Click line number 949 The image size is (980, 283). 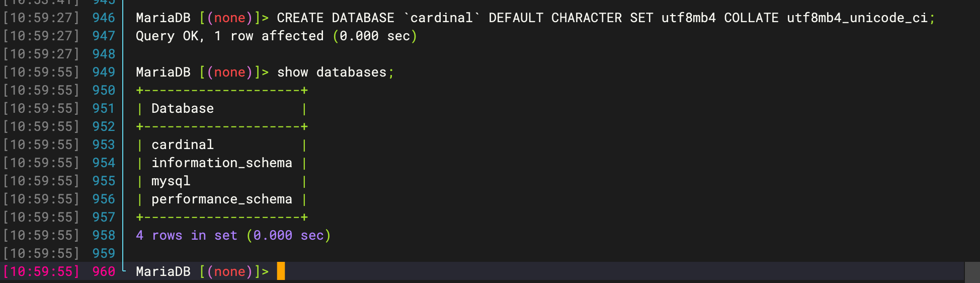tap(104, 72)
